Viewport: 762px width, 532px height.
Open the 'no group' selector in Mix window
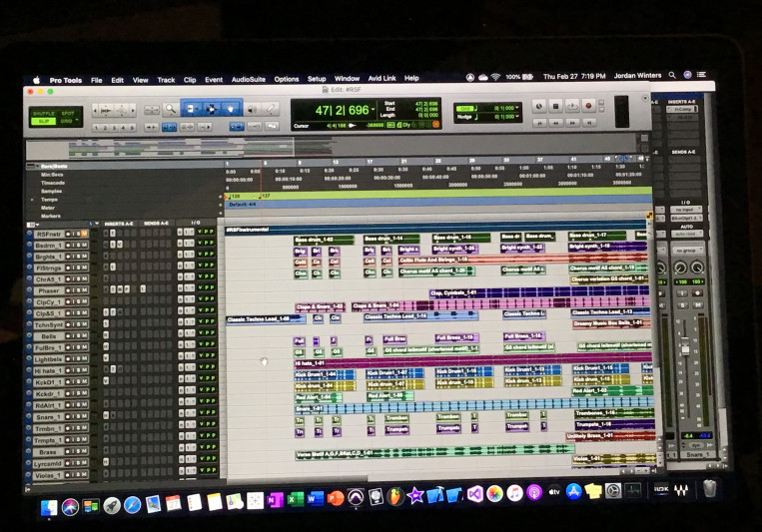pos(687,251)
